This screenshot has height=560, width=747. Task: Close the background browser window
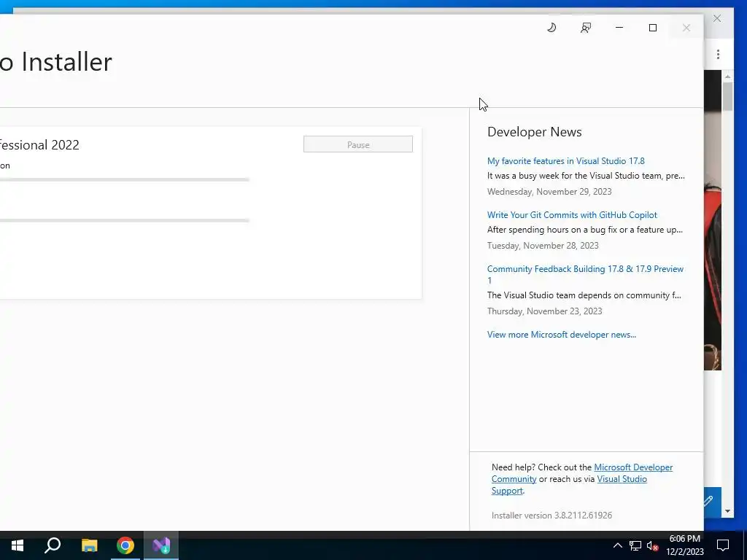(717, 18)
